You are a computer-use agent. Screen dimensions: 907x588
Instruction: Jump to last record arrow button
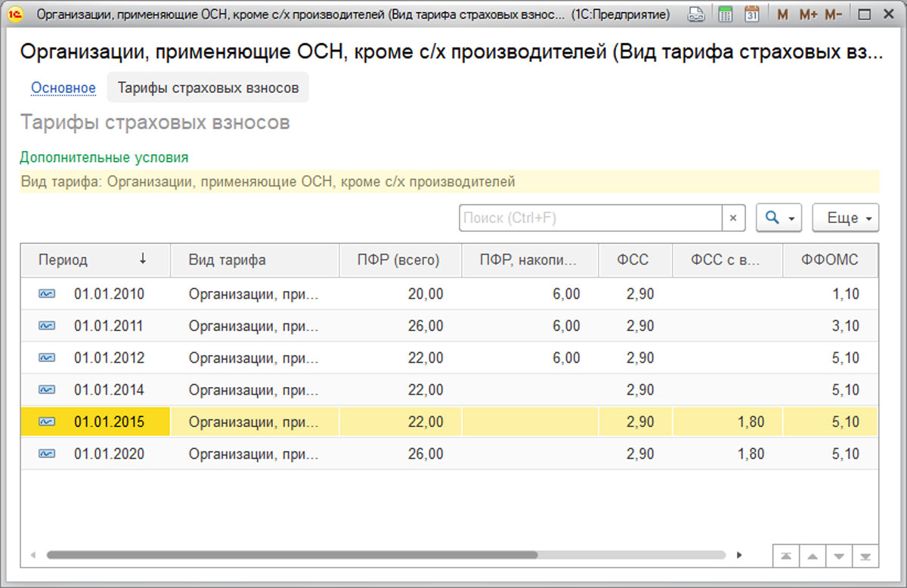[x=866, y=556]
